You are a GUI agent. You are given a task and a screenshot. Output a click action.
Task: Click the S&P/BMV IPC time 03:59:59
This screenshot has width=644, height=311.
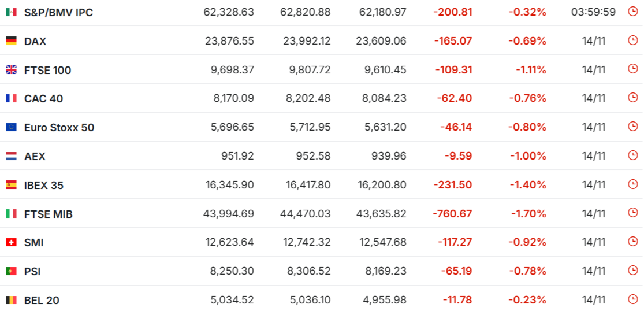[x=593, y=12]
